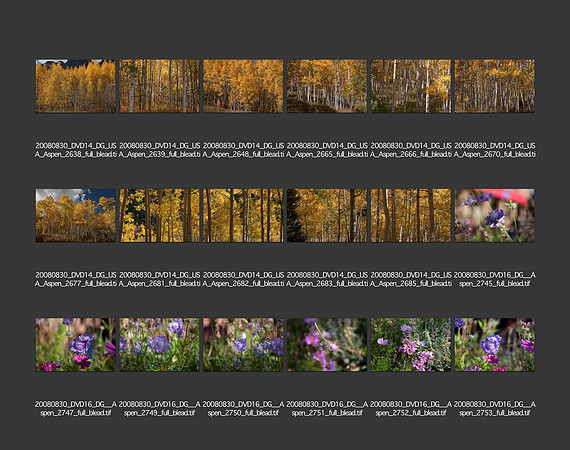Select the label spen_2745_full_bleed.tif
Viewport: 570px width, 450px height.
pyautogui.click(x=495, y=284)
